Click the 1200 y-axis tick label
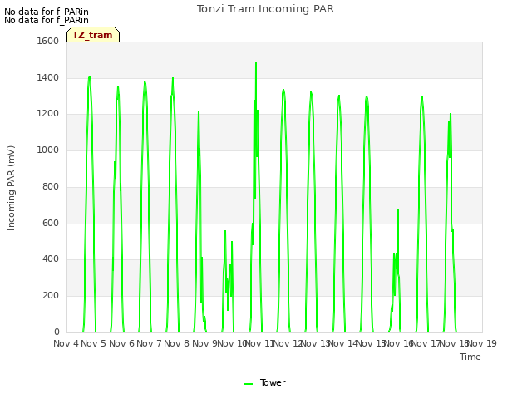532x399 pixels. [x=48, y=114]
